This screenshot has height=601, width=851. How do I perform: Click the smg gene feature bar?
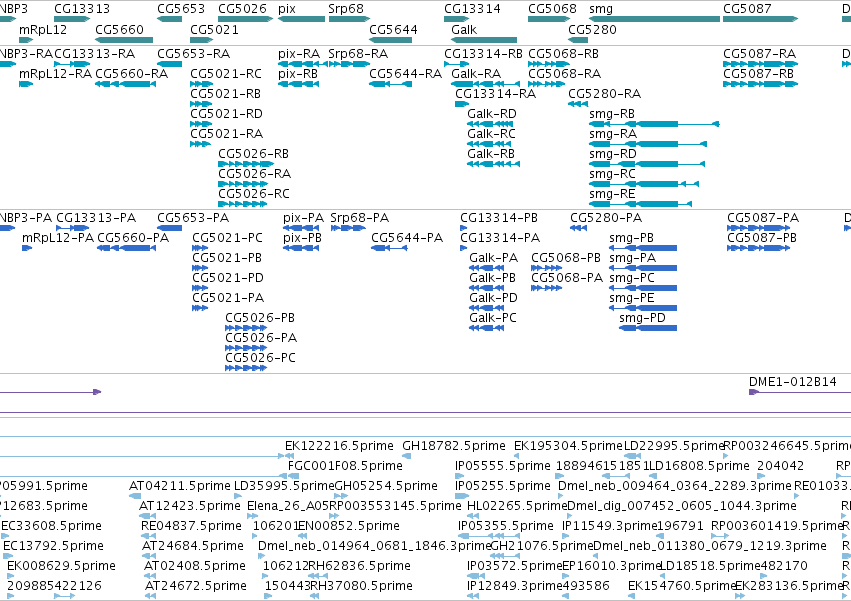[x=655, y=19]
